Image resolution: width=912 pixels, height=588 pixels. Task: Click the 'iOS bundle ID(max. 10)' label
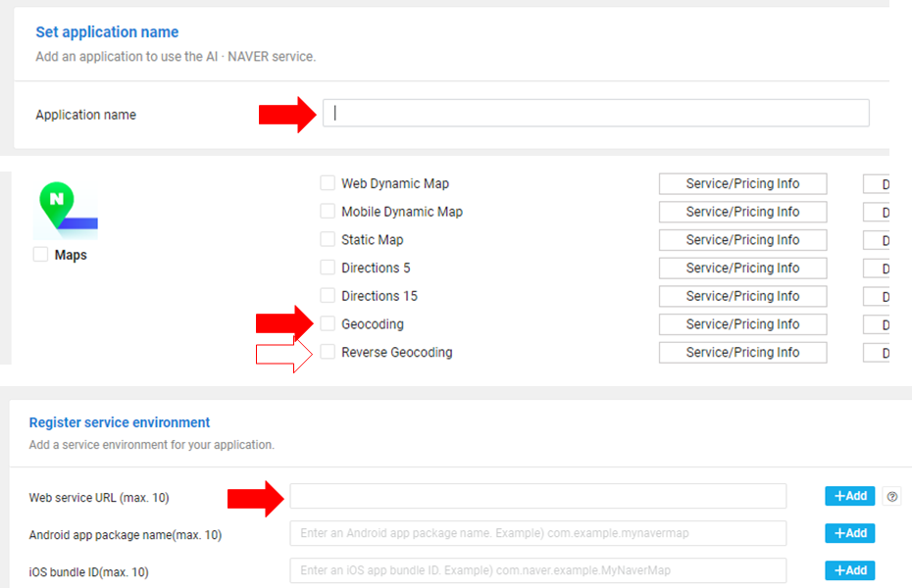(88, 572)
